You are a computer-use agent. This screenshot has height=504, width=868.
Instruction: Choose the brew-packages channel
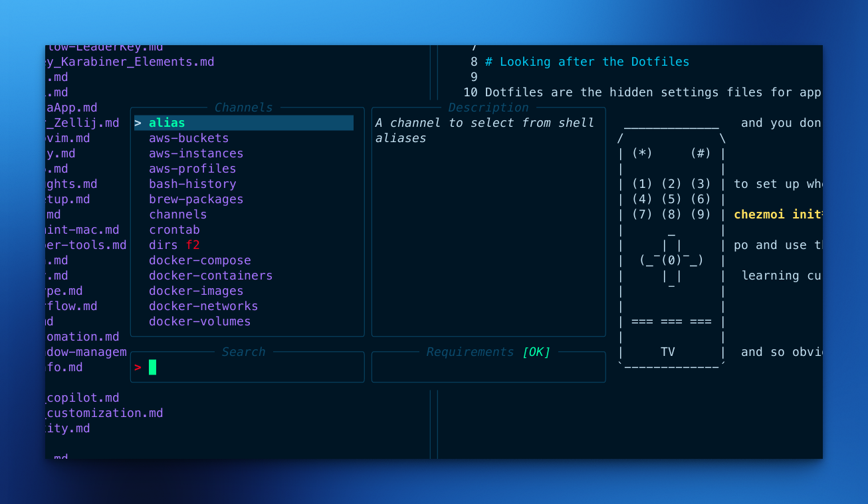coord(196,199)
